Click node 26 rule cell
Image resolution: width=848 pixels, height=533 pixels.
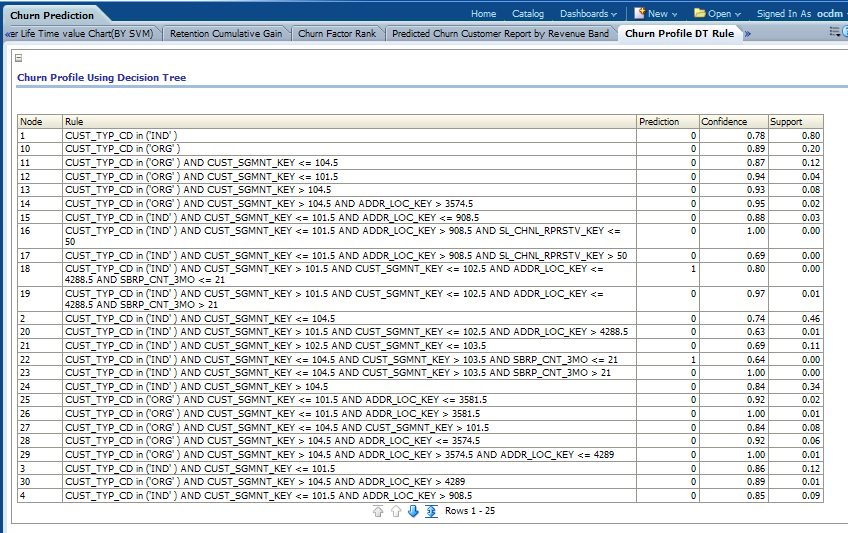(349, 414)
